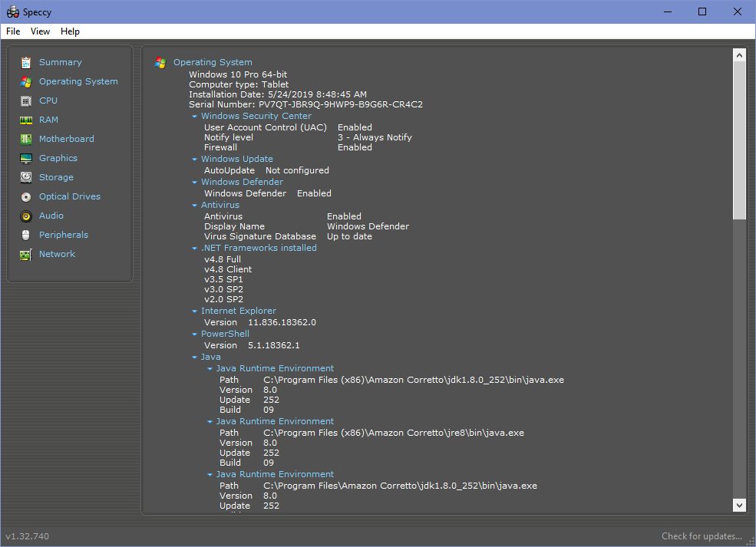Click the Summary clipboard icon in sidebar
This screenshot has width=756, height=547.
(x=26, y=63)
